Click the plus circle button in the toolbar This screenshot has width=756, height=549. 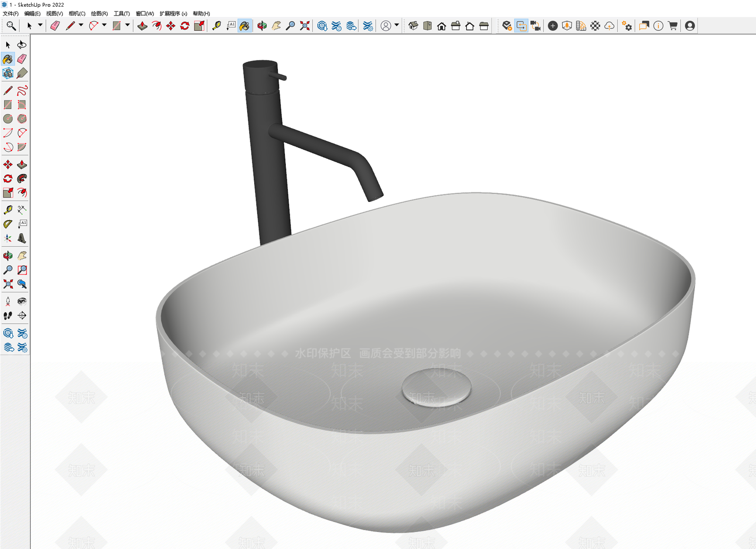coord(553,26)
